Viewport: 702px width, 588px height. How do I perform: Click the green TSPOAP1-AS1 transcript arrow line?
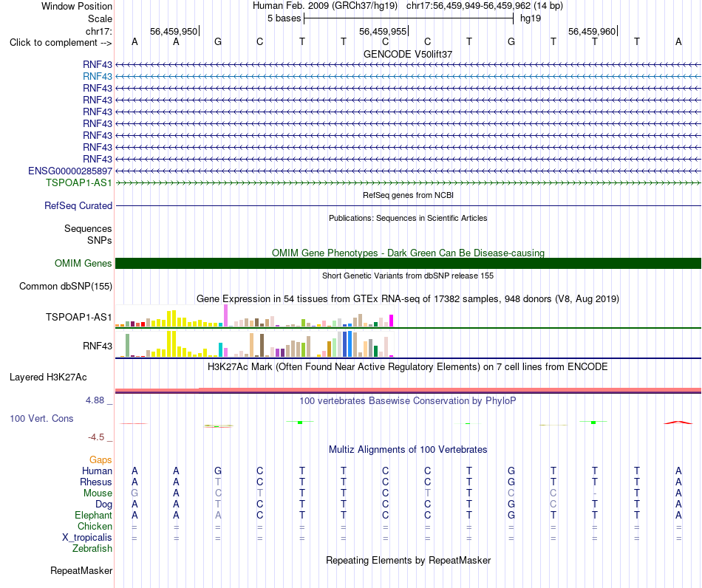(x=408, y=182)
